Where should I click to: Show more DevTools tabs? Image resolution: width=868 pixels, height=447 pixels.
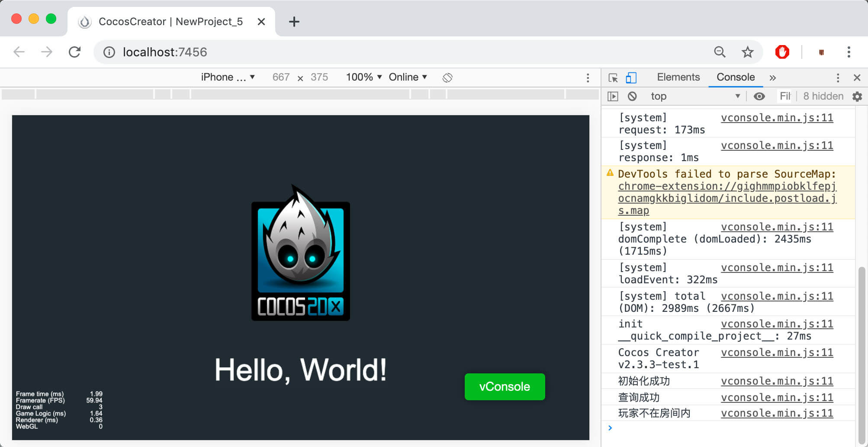(773, 78)
